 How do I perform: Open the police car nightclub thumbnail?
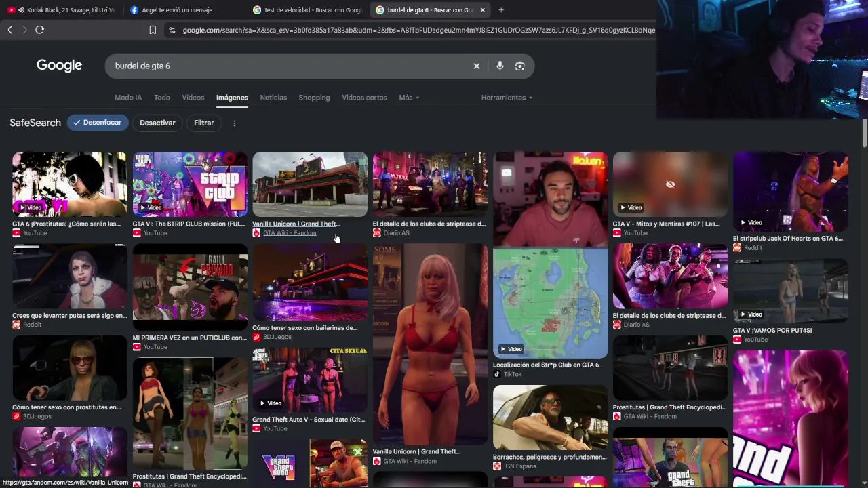coord(430,184)
